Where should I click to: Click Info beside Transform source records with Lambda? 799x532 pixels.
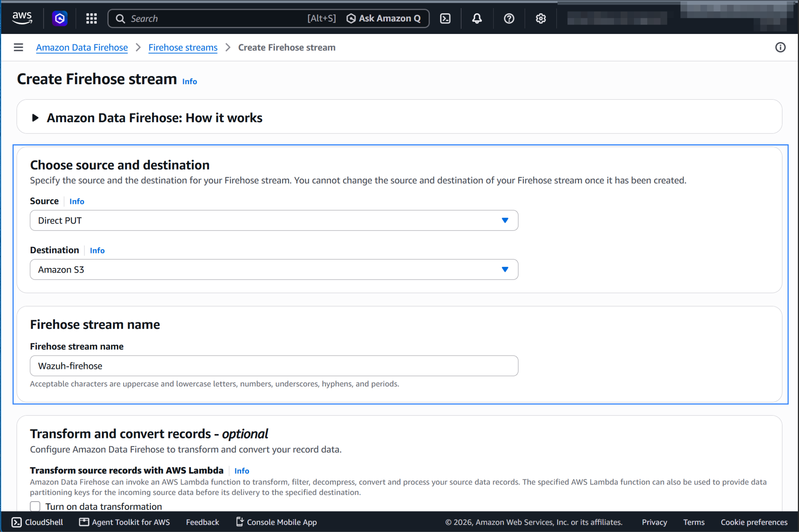pyautogui.click(x=241, y=471)
